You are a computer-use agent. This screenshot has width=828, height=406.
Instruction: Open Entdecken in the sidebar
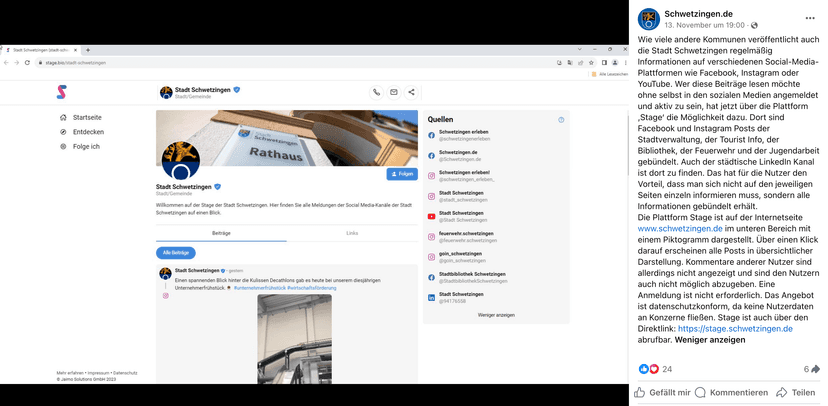click(x=82, y=132)
